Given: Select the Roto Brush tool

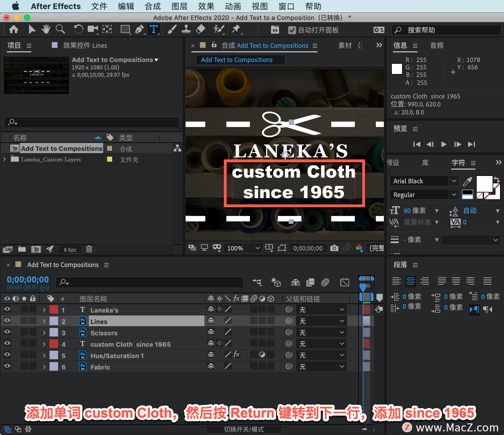Looking at the screenshot, I should click(219, 29).
